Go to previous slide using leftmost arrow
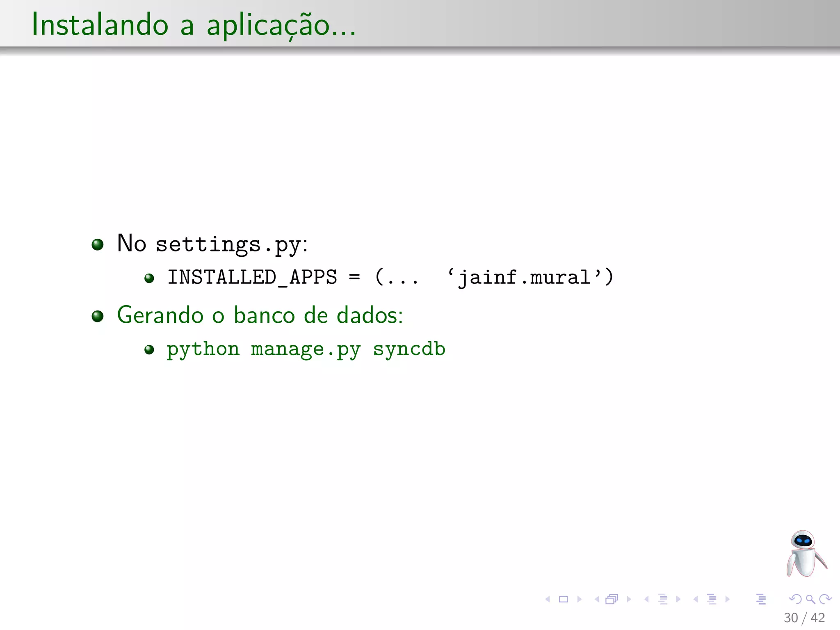 pos(547,599)
